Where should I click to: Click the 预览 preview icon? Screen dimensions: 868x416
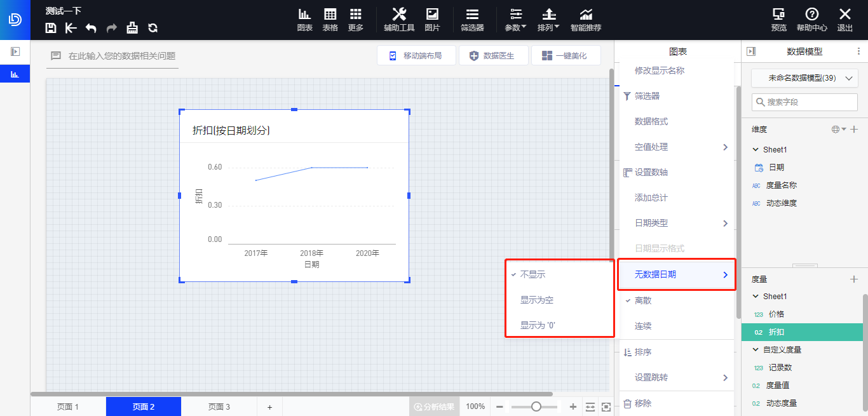[x=778, y=19]
